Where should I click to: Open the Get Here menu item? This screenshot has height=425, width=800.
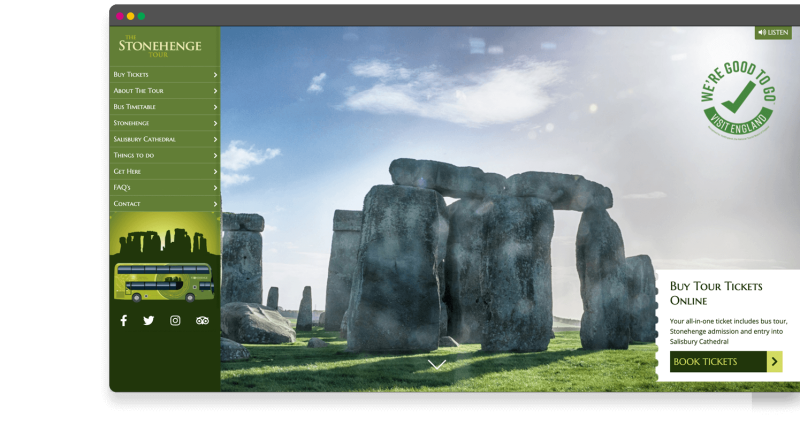coord(127,171)
